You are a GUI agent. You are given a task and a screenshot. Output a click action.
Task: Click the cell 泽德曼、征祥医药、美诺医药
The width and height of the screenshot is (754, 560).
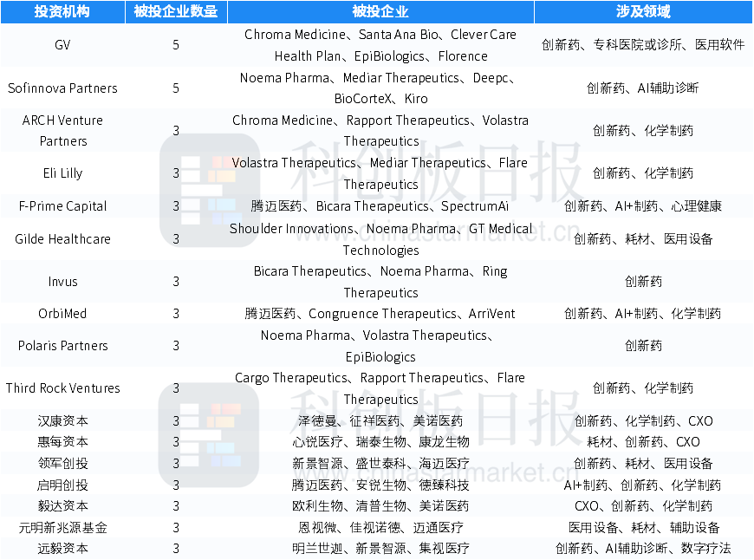click(380, 421)
